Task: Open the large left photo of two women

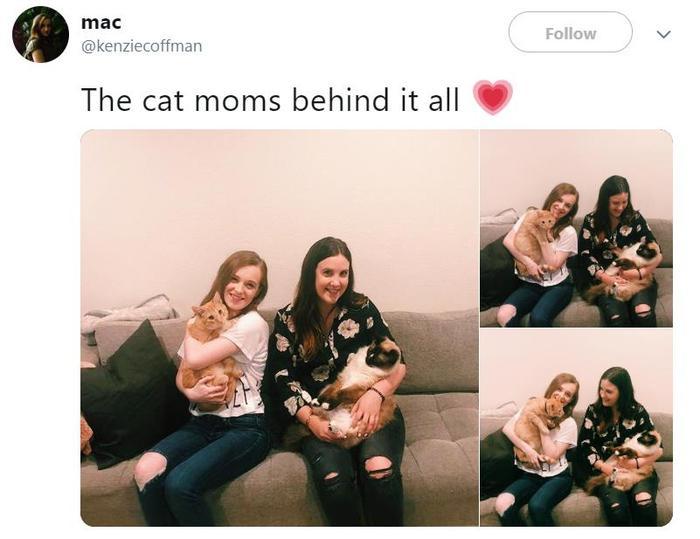Action: (279, 328)
